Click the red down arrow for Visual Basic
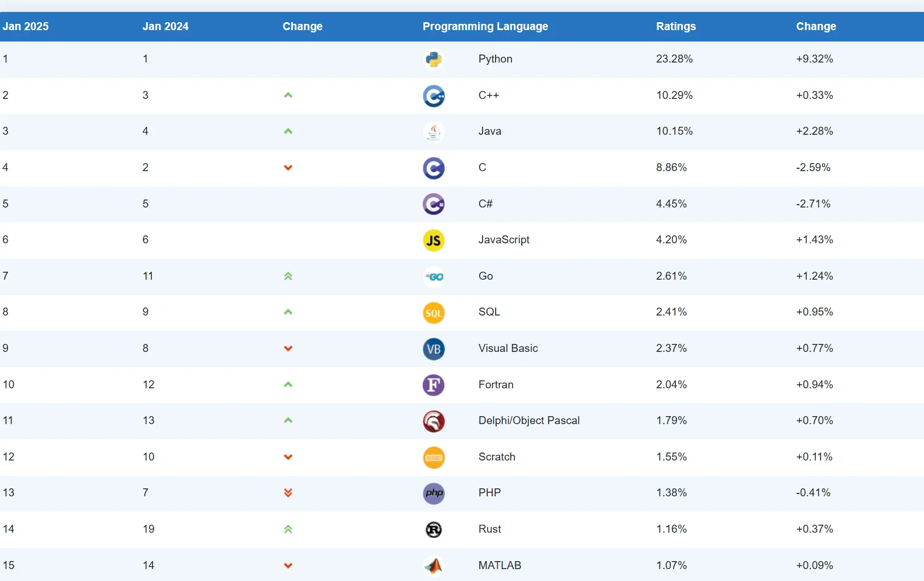This screenshot has width=924, height=581. (x=288, y=348)
